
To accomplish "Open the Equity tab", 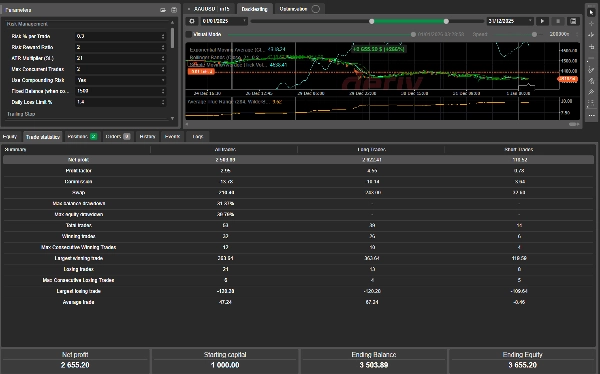I will click(10, 137).
